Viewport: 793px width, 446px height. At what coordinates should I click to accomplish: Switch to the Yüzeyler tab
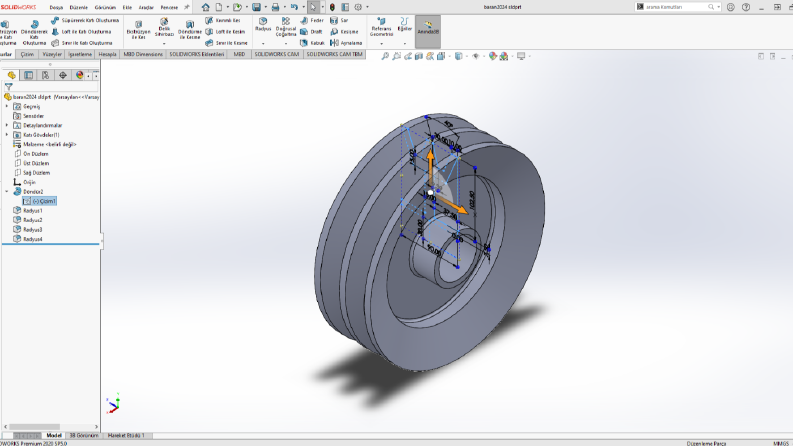coord(52,54)
